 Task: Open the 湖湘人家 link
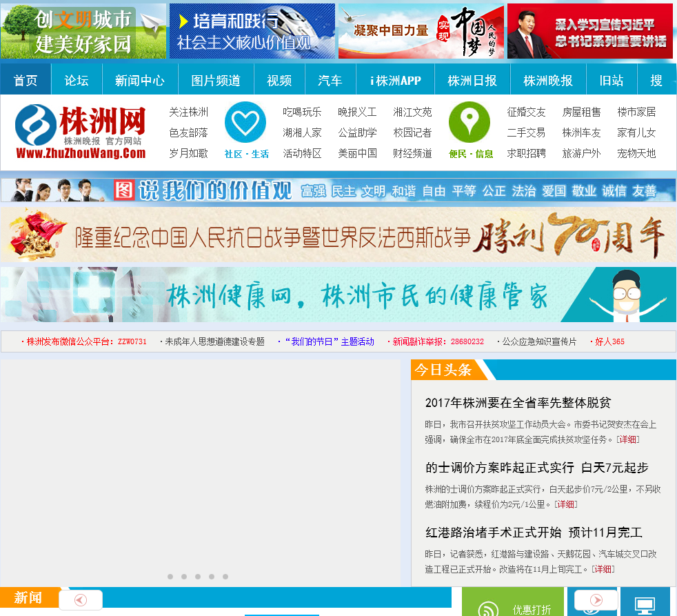coord(302,132)
